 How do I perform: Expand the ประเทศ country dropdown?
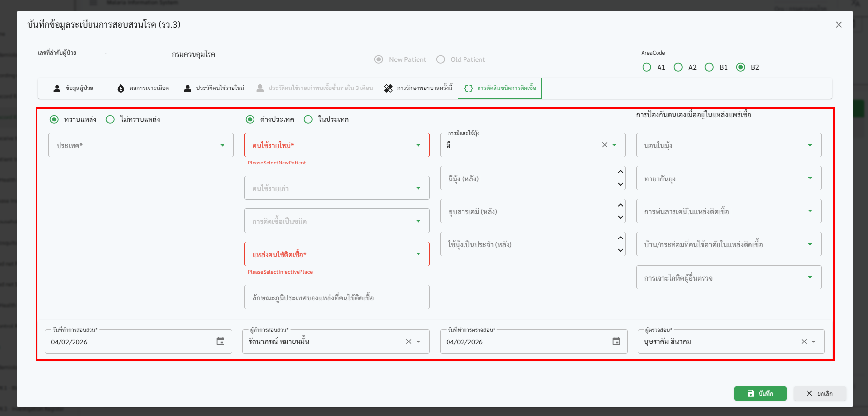[x=223, y=145]
